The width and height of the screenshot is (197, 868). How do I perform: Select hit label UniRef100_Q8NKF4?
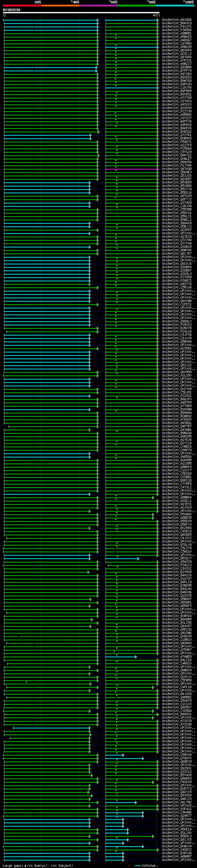point(177,467)
